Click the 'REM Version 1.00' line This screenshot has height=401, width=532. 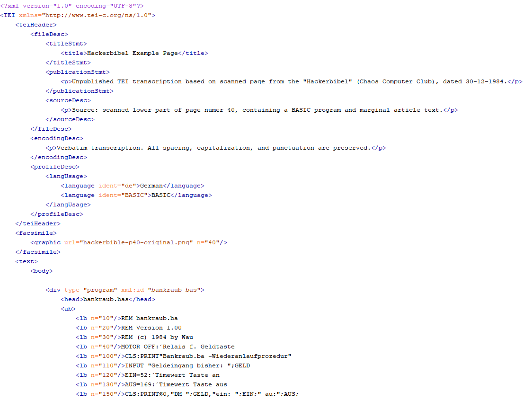pyautogui.click(x=151, y=328)
